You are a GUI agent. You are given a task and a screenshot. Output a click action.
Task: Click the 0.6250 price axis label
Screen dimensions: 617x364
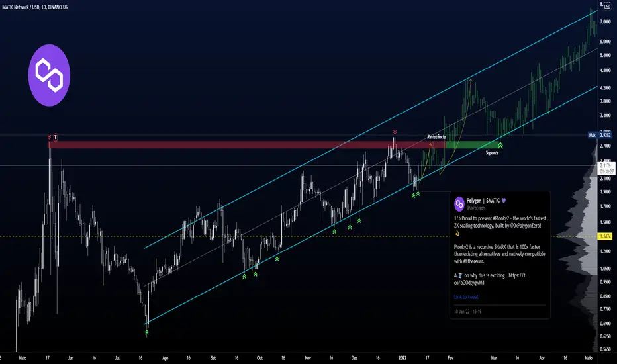pyautogui.click(x=605, y=336)
